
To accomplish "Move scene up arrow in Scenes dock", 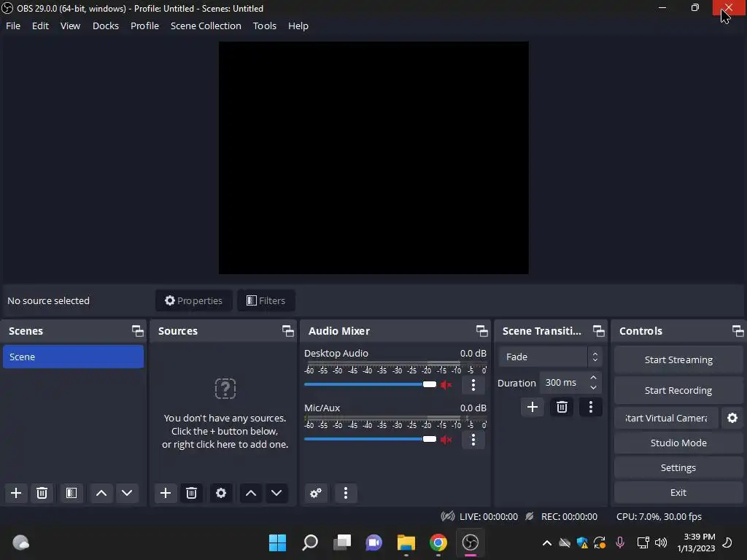I will (101, 493).
